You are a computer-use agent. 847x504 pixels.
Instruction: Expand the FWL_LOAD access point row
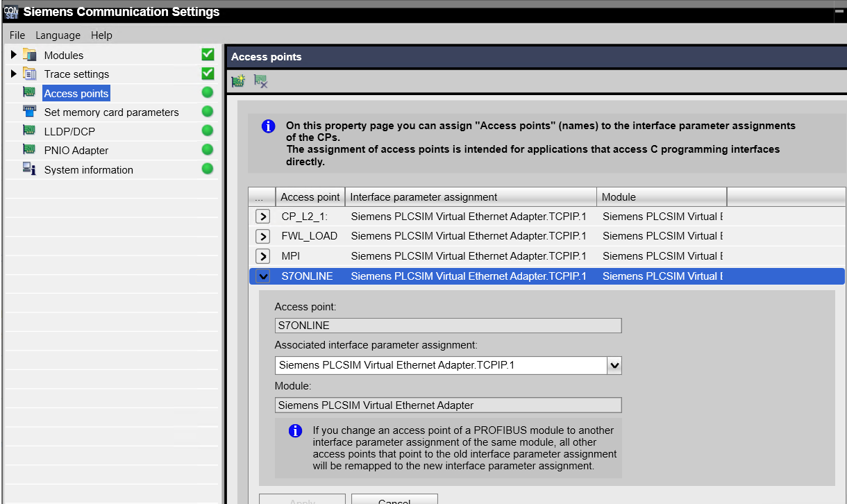(262, 236)
